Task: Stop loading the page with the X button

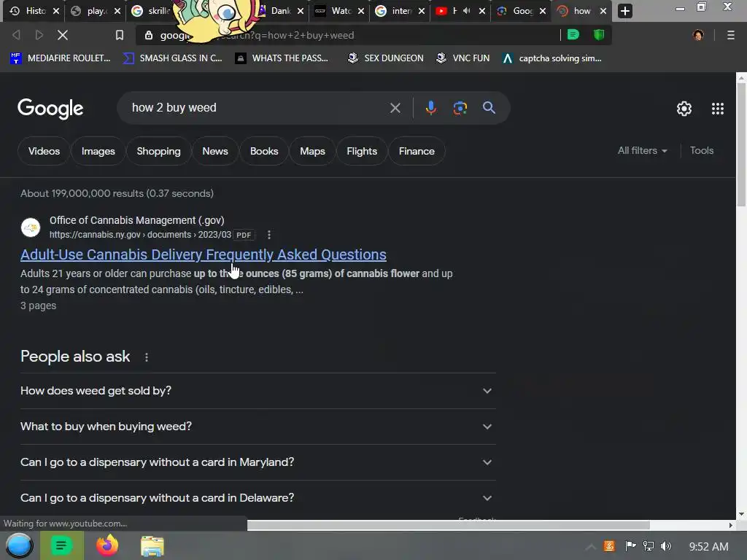Action: pyautogui.click(x=63, y=35)
